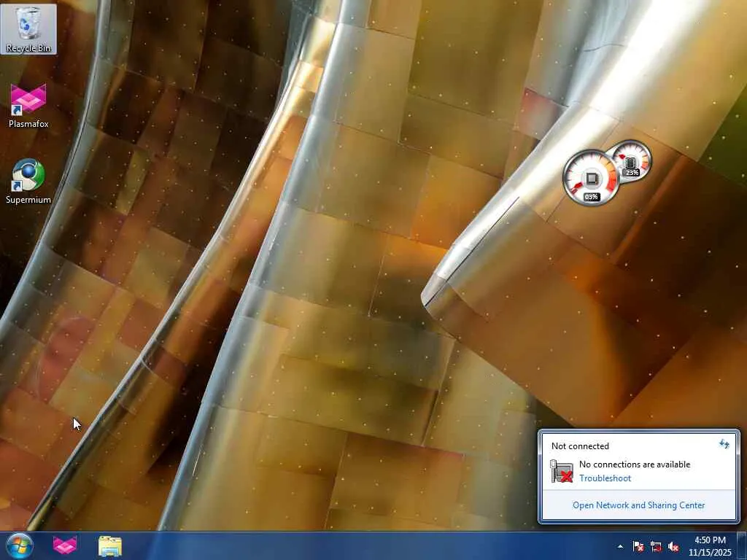Viewport: 747px width, 560px height.
Task: Launch Plasmafox from the taskbar
Action: (65, 545)
